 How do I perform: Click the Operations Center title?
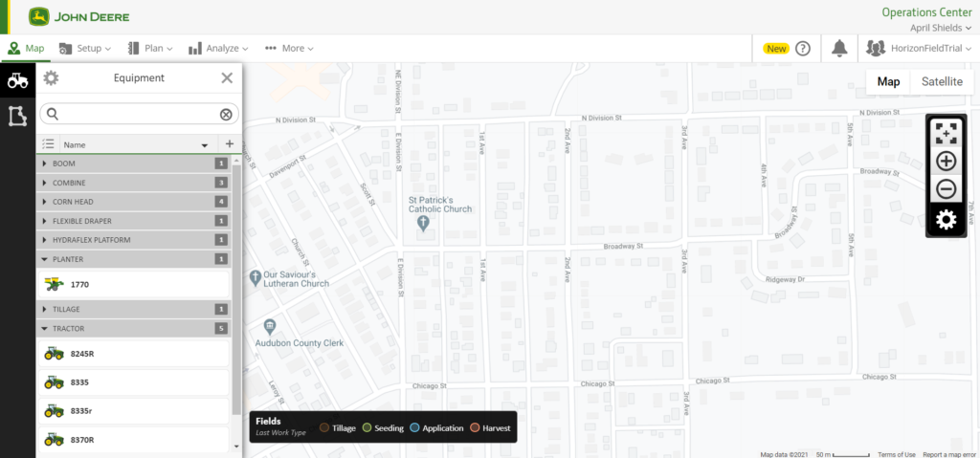click(926, 11)
